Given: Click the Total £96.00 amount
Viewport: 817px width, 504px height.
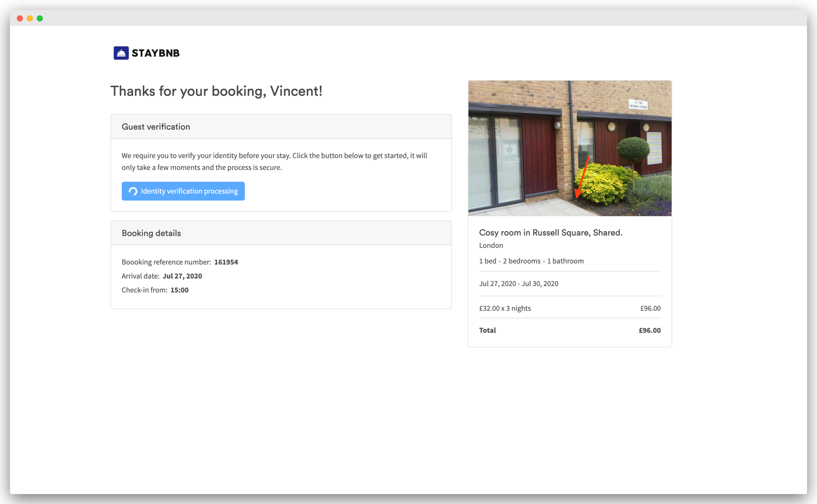Looking at the screenshot, I should coord(649,330).
